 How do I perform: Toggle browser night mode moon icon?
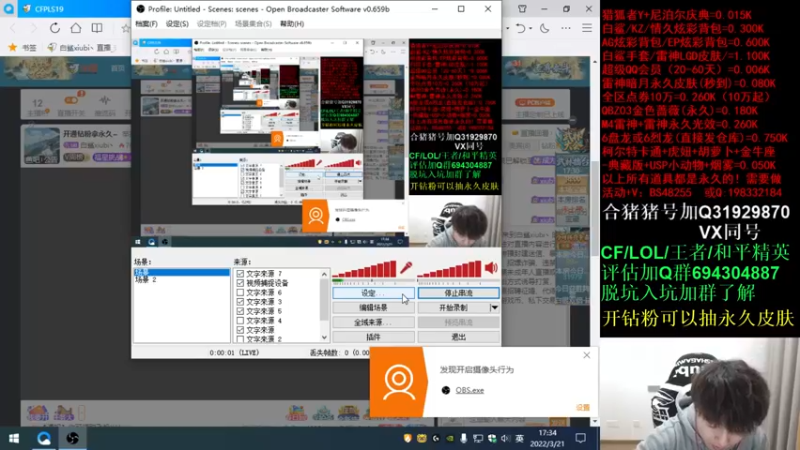[x=545, y=28]
